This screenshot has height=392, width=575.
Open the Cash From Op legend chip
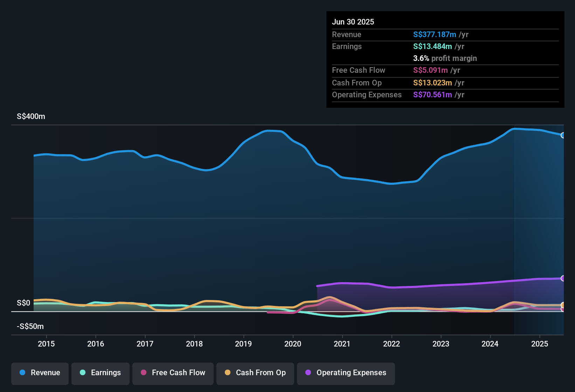(255, 373)
